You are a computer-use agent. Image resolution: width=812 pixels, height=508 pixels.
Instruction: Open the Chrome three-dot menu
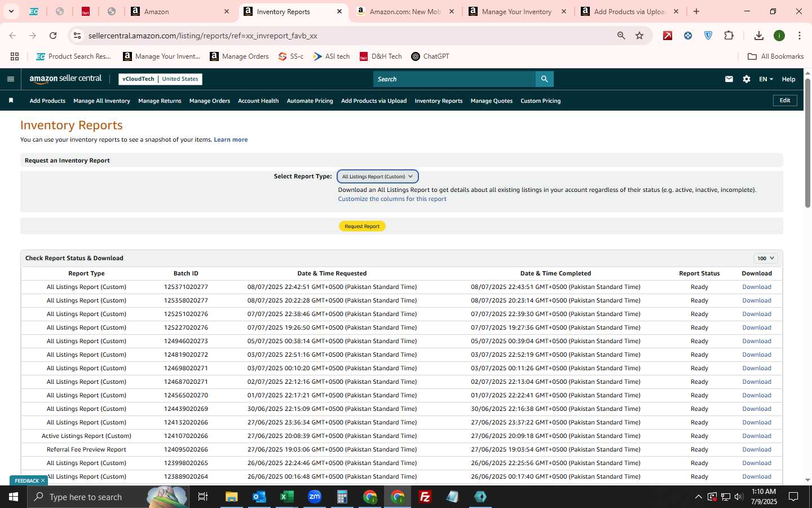coord(800,36)
